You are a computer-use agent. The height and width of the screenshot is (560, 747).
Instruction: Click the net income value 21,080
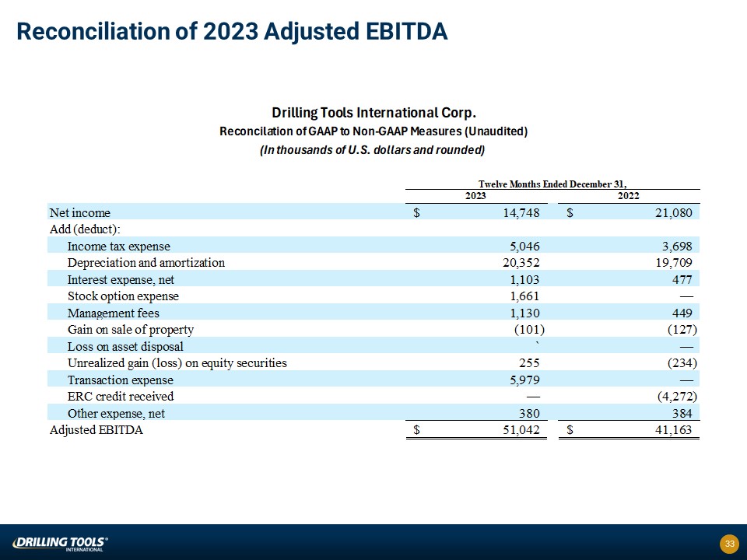tap(674, 213)
